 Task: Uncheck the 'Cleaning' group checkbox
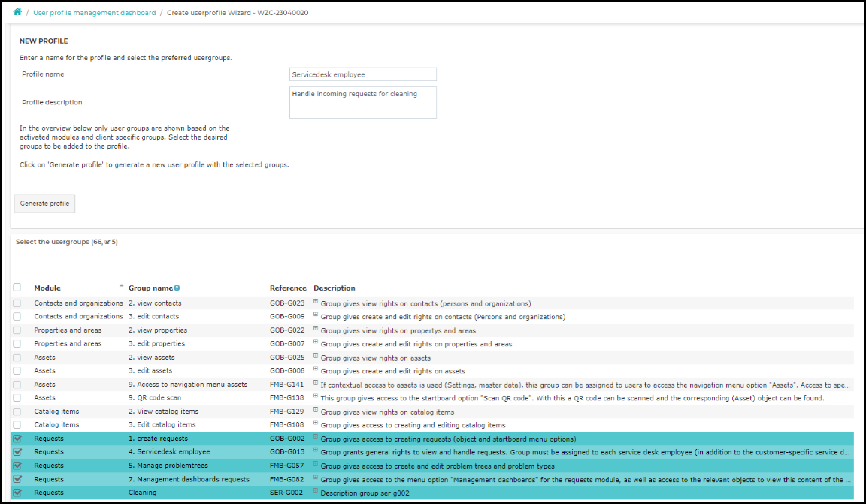(17, 493)
